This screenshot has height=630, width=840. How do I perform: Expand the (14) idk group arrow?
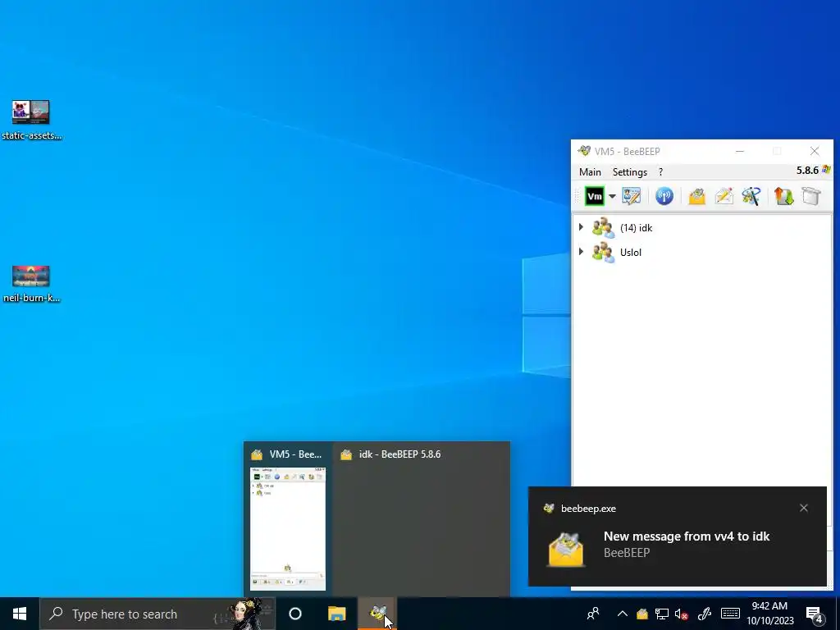(x=582, y=227)
